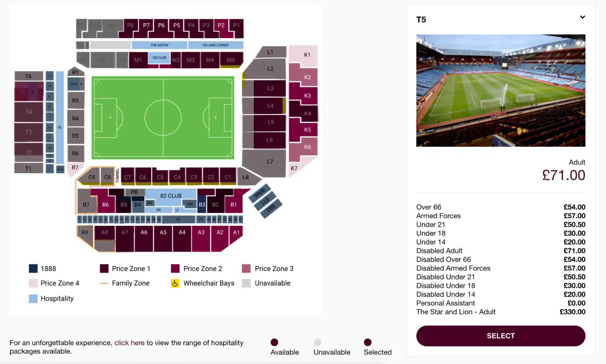
Task: Select section P7 in the North Stand
Action: (x=146, y=26)
